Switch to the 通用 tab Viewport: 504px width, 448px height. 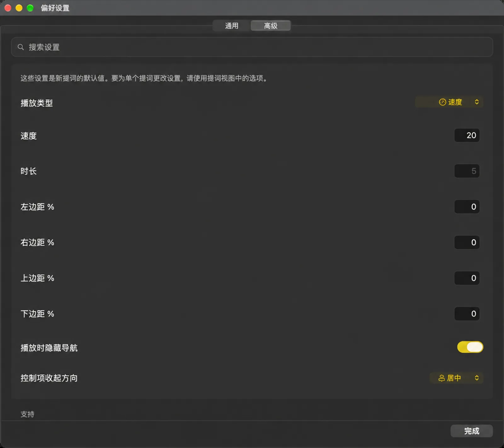coord(232,26)
